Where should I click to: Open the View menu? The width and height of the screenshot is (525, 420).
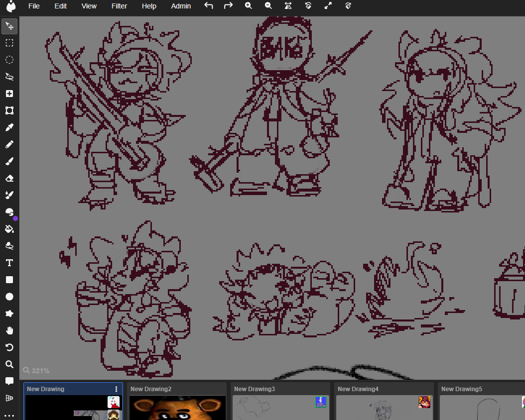(x=89, y=6)
